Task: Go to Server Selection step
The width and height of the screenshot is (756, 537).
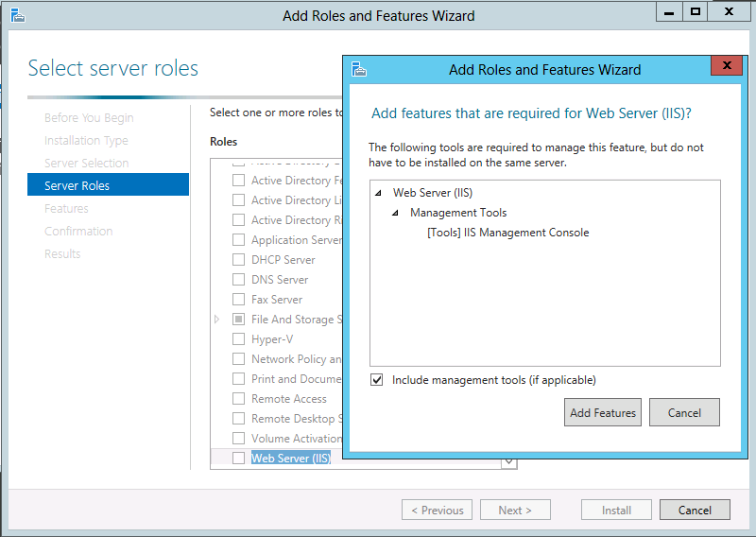Action: tap(87, 163)
